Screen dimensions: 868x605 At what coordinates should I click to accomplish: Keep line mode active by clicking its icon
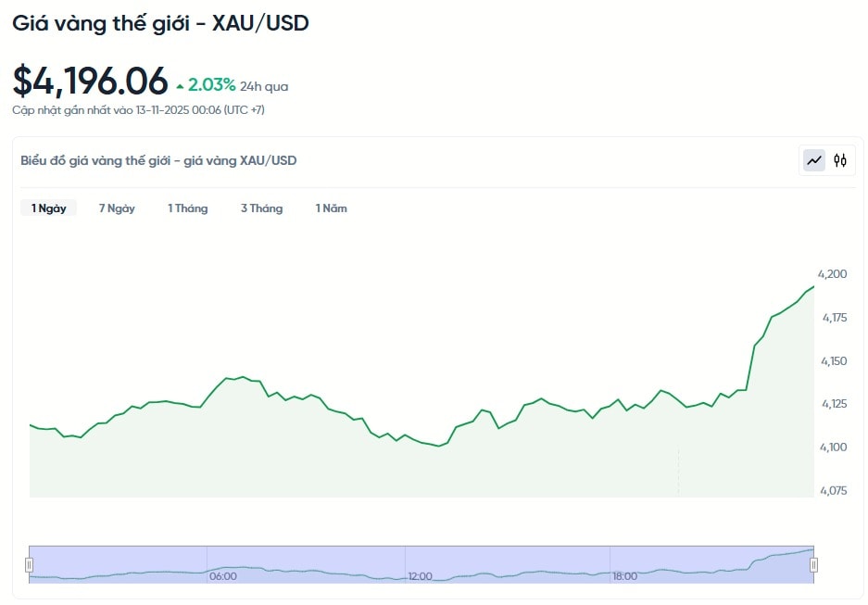[x=812, y=159]
